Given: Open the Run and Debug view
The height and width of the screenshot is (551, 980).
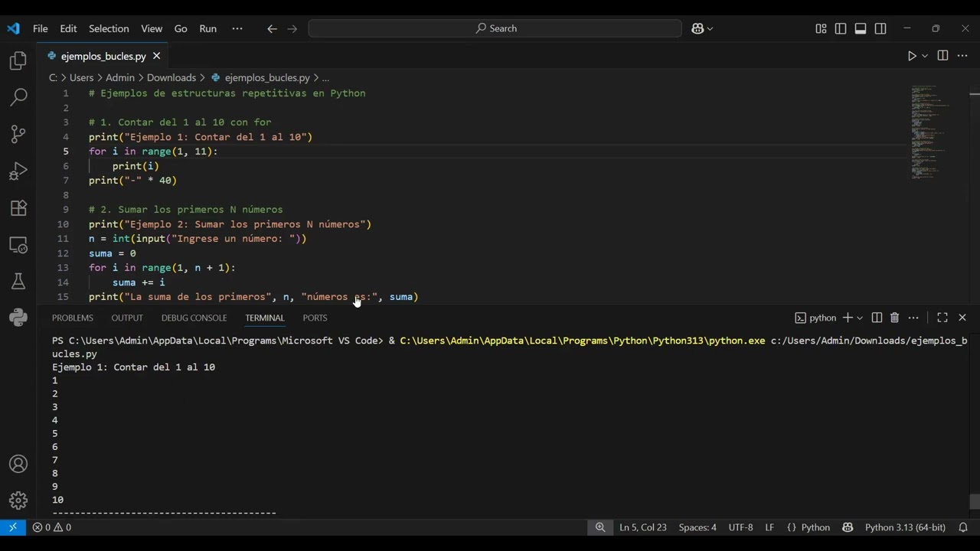Looking at the screenshot, I should [x=18, y=171].
